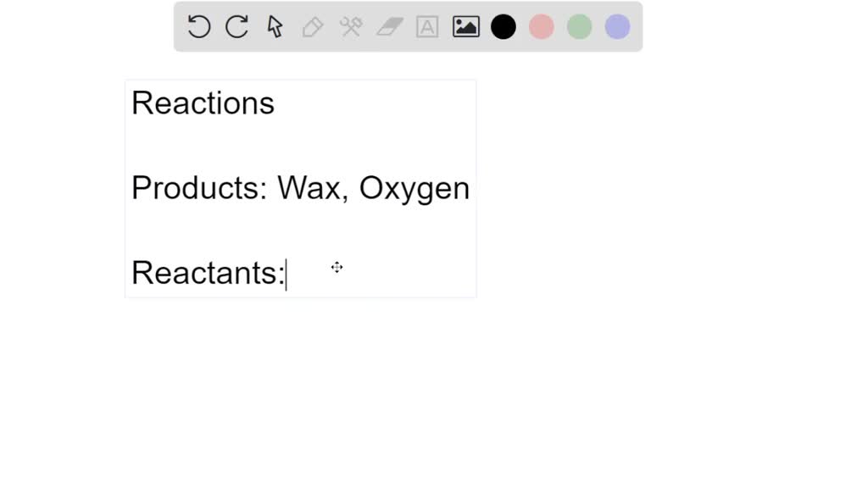Select the text box border to select it

coord(301,80)
